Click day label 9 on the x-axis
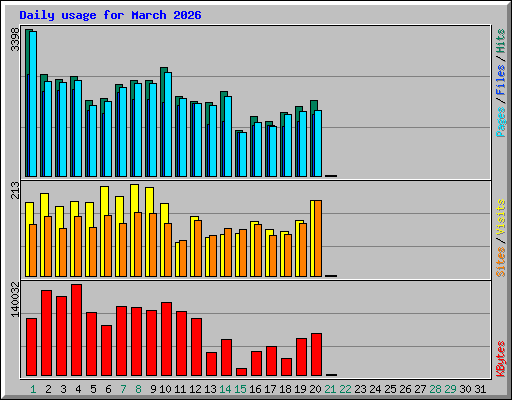The height and width of the screenshot is (400, 512). point(153,389)
